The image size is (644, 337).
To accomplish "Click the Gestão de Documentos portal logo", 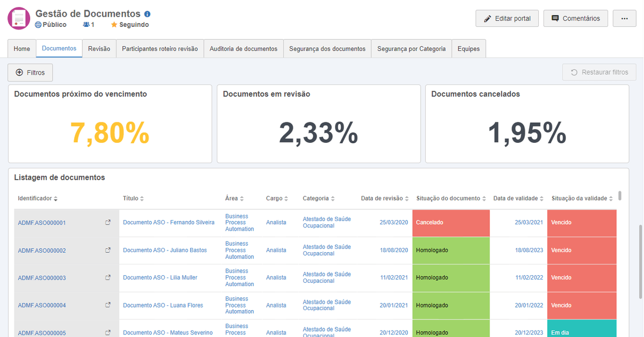I will coord(19,18).
